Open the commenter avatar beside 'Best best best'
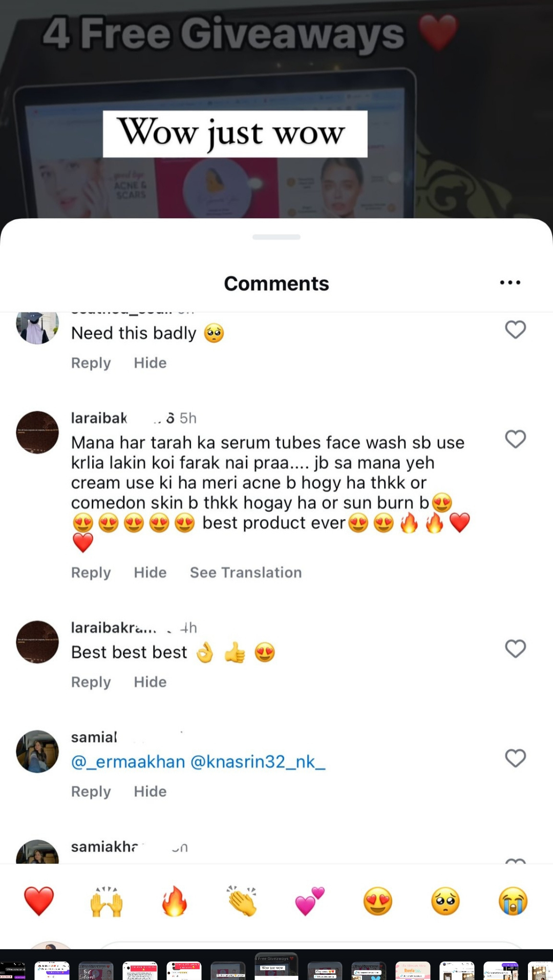Viewport: 553px width, 980px height. click(37, 642)
